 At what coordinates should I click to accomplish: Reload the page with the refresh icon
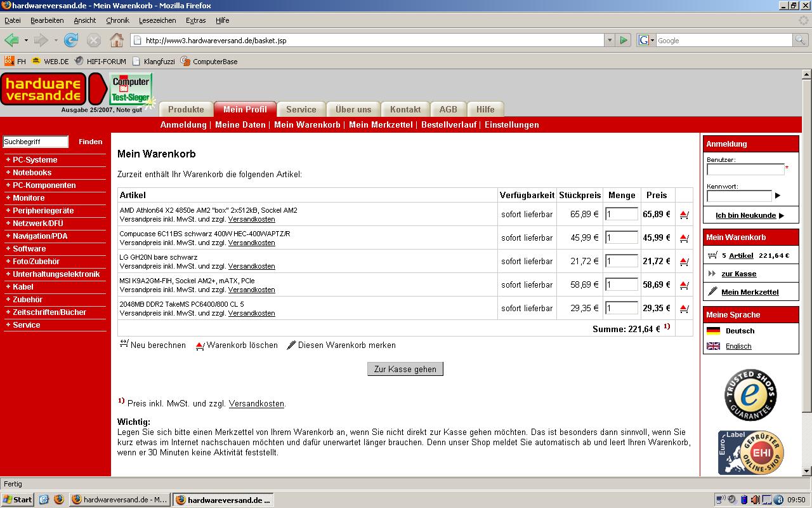point(71,41)
